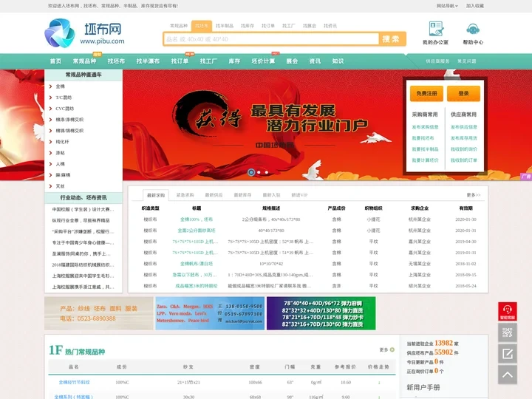Select the second banner carousel dot
Viewport: 532px width, 399px height.
(x=259, y=172)
